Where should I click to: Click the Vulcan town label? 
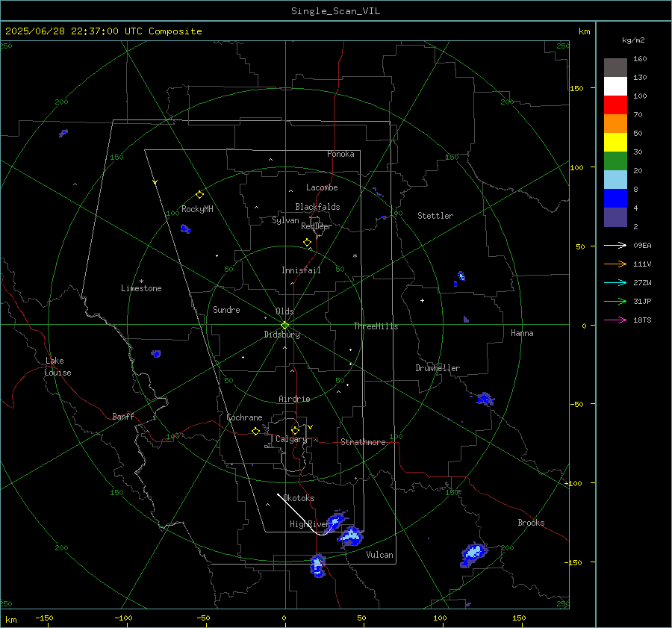pos(379,555)
